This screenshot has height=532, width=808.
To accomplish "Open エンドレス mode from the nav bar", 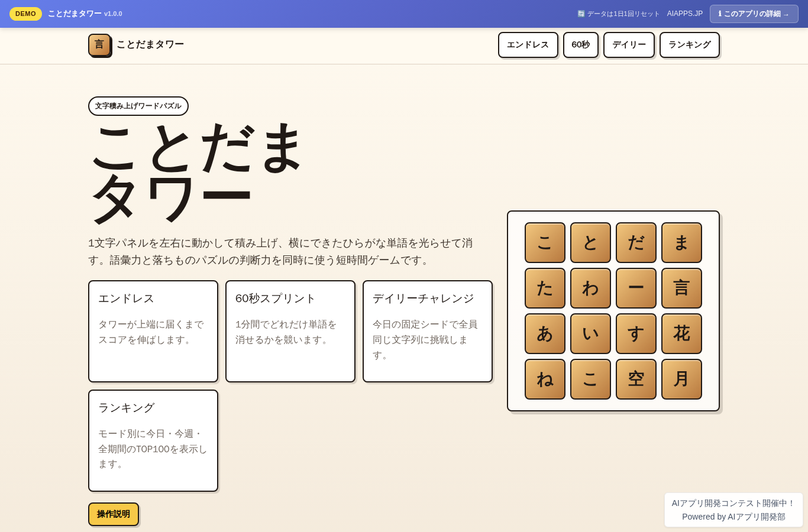I will [528, 45].
